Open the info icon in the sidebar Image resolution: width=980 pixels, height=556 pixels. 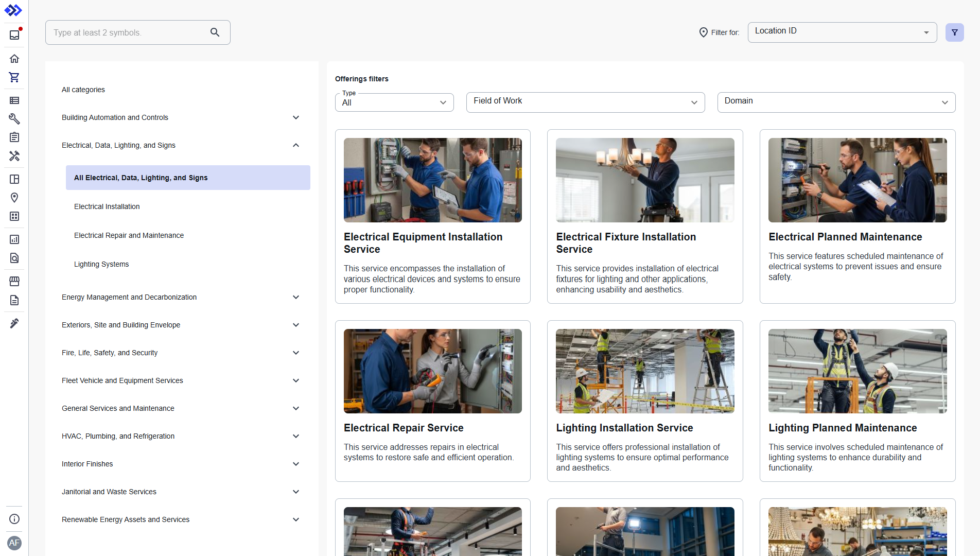pos(14,519)
